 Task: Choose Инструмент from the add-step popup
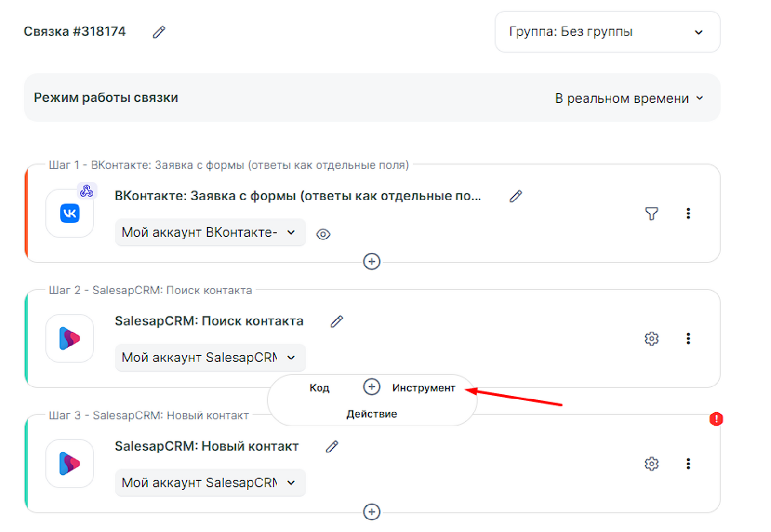(x=423, y=388)
